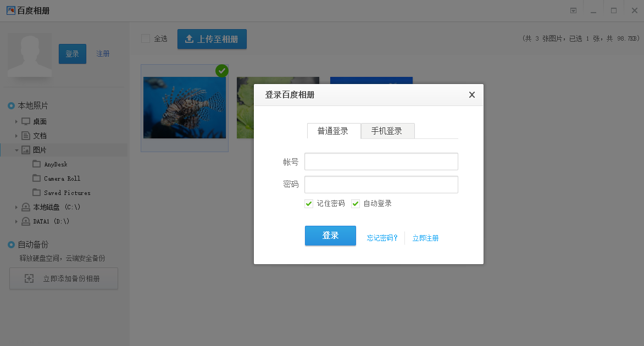The height and width of the screenshot is (346, 644).
Task: Switch to the 普通登录 tab
Action: pos(334,131)
